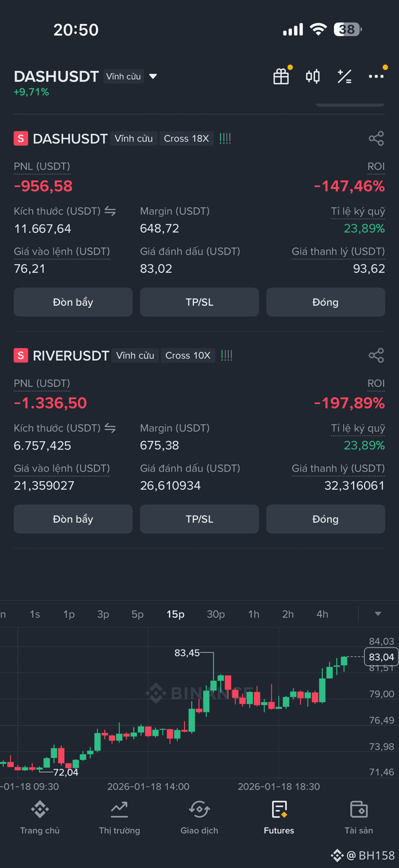Select the 1p chart interval
Viewport: 399px width, 868px height.
click(69, 614)
